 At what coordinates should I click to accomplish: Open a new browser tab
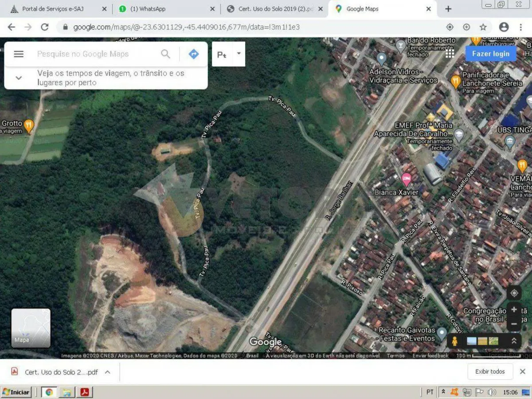(x=448, y=9)
